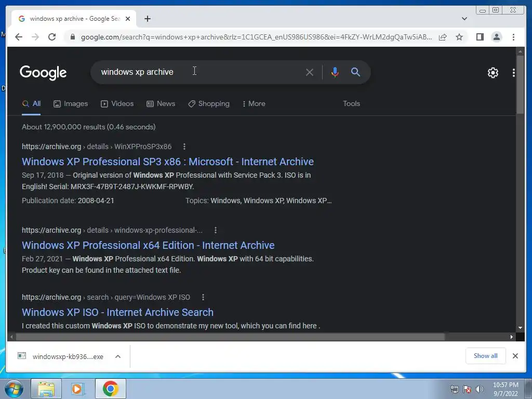Submit search with magnifying glass icon

[355, 72]
